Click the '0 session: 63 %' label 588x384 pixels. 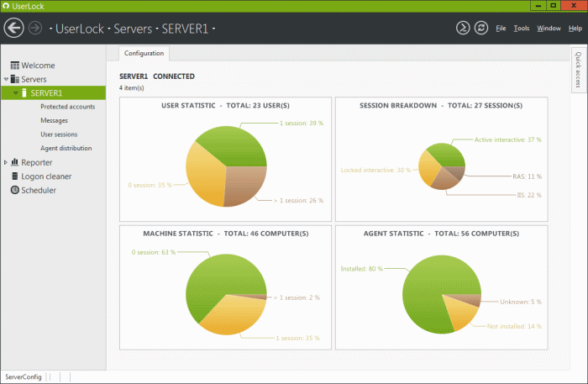154,252
